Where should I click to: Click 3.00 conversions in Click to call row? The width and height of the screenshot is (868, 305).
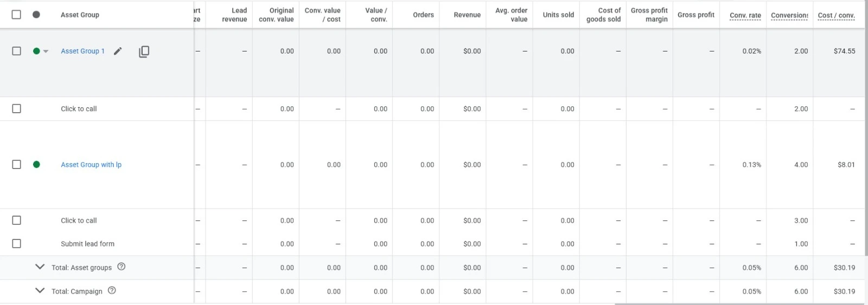(x=801, y=220)
